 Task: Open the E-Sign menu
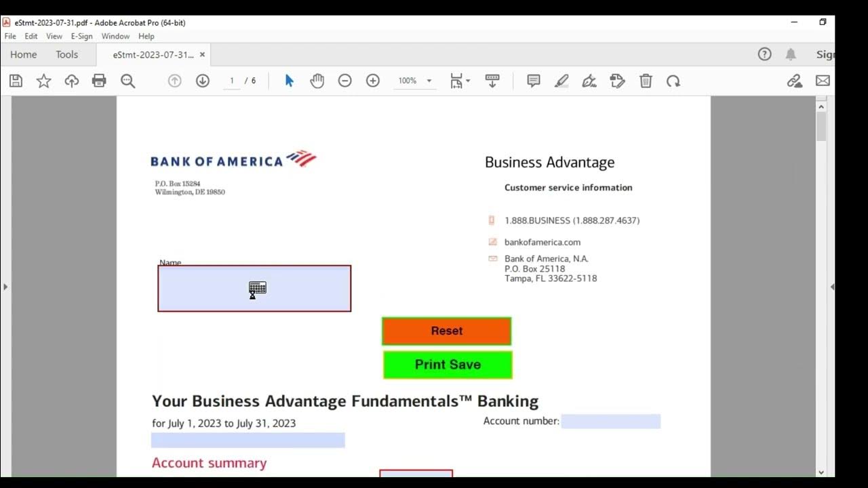click(x=81, y=37)
